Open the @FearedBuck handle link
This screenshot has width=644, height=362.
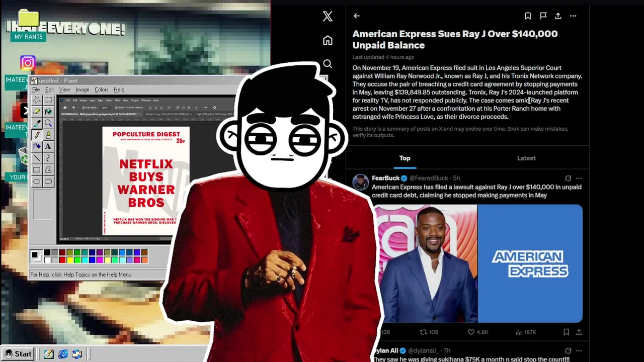430,178
